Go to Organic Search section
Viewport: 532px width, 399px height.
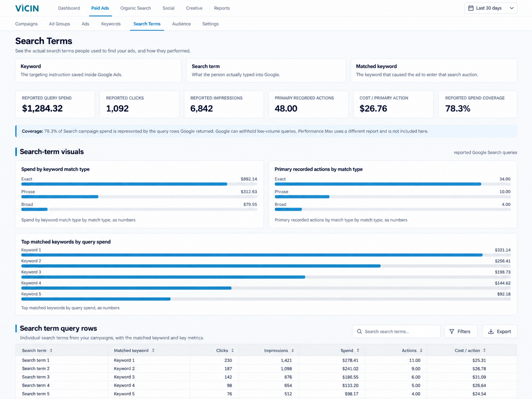tap(136, 8)
